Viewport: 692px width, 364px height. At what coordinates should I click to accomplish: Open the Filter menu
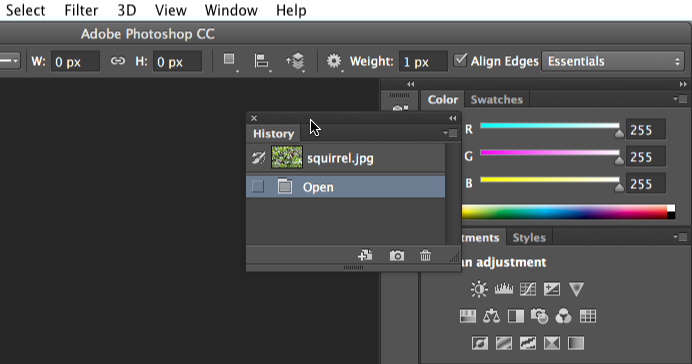click(81, 10)
